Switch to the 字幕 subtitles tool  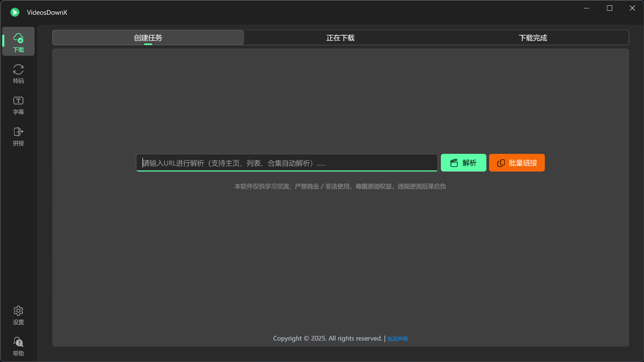pos(18,105)
